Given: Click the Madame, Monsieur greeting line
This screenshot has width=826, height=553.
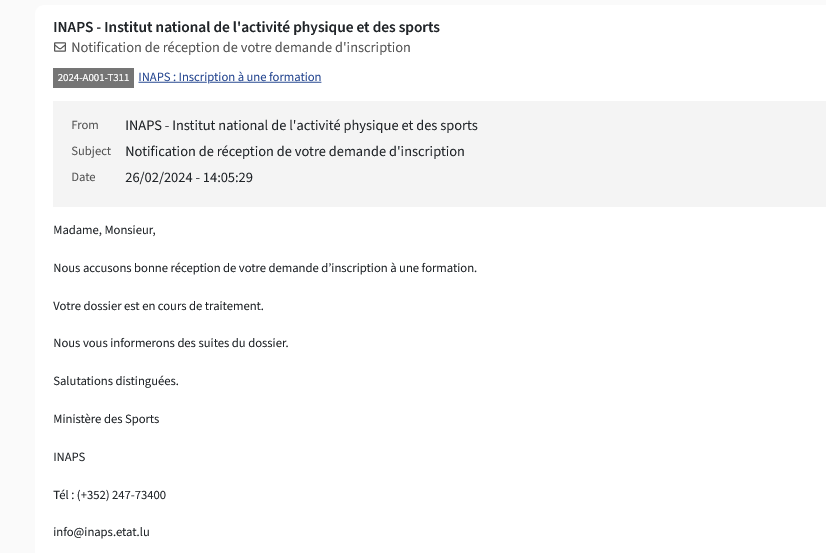Looking at the screenshot, I should pos(104,230).
